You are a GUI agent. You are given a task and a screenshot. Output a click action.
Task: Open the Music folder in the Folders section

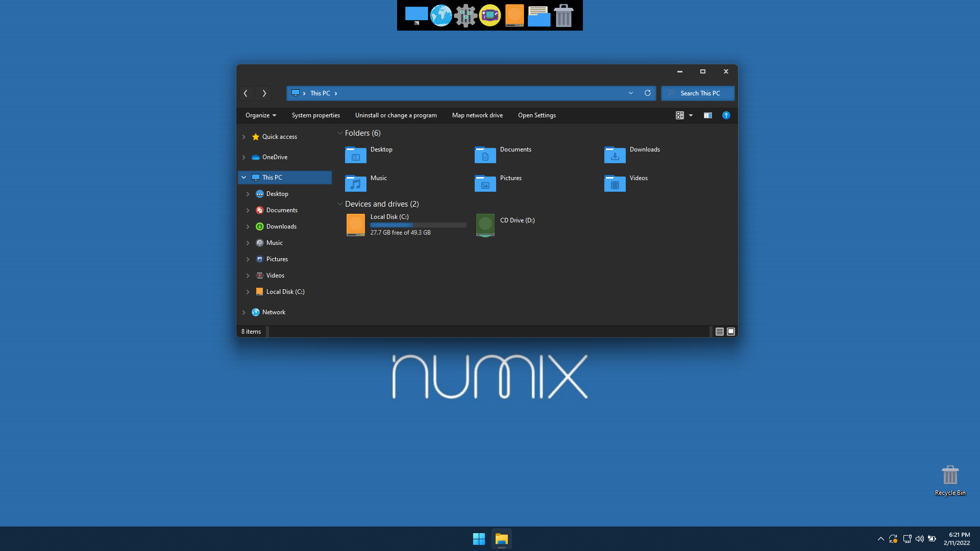tap(356, 183)
